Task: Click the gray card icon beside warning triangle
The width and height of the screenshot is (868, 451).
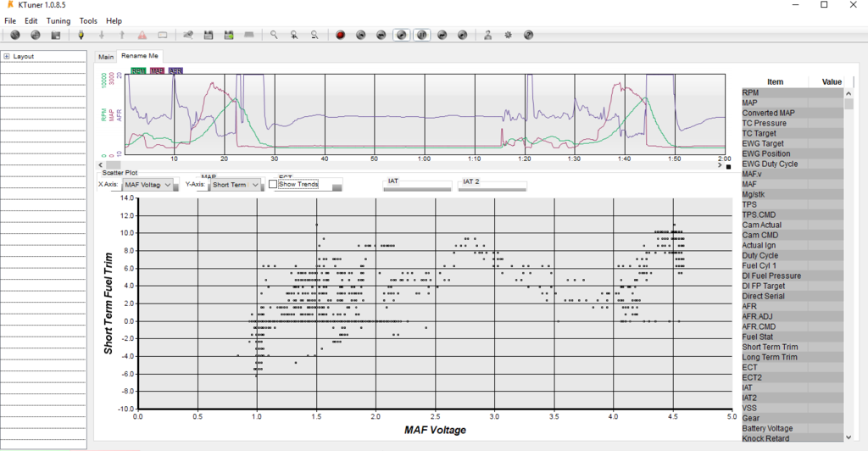Action: (x=162, y=35)
